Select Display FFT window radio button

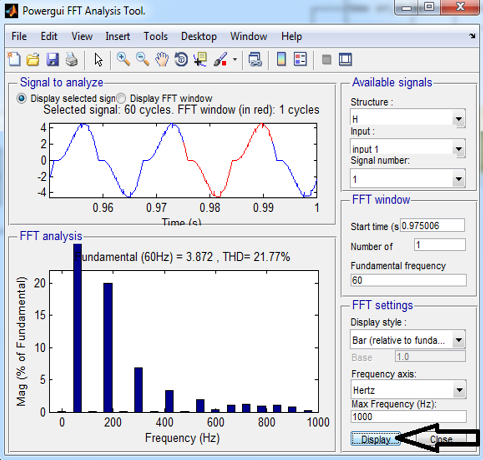[121, 99]
